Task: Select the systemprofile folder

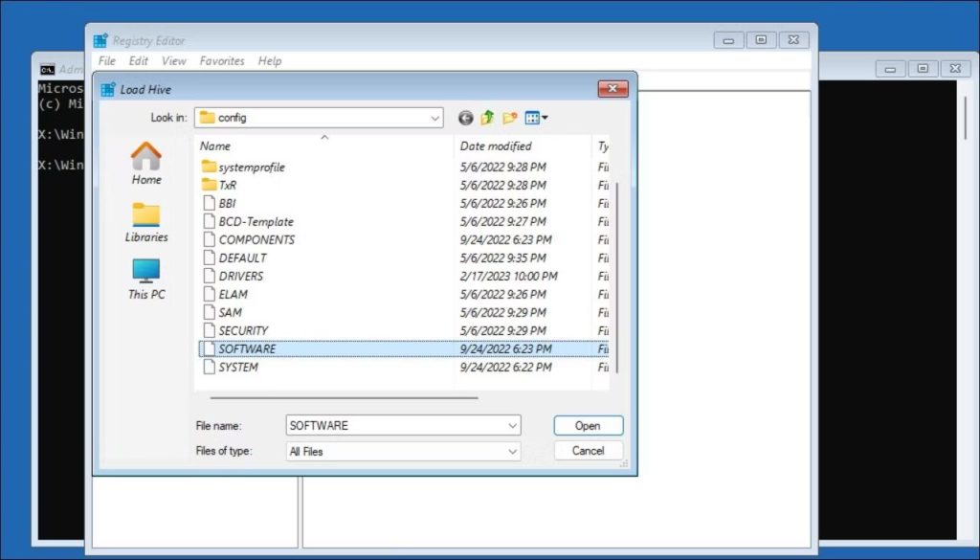Action: (x=251, y=168)
